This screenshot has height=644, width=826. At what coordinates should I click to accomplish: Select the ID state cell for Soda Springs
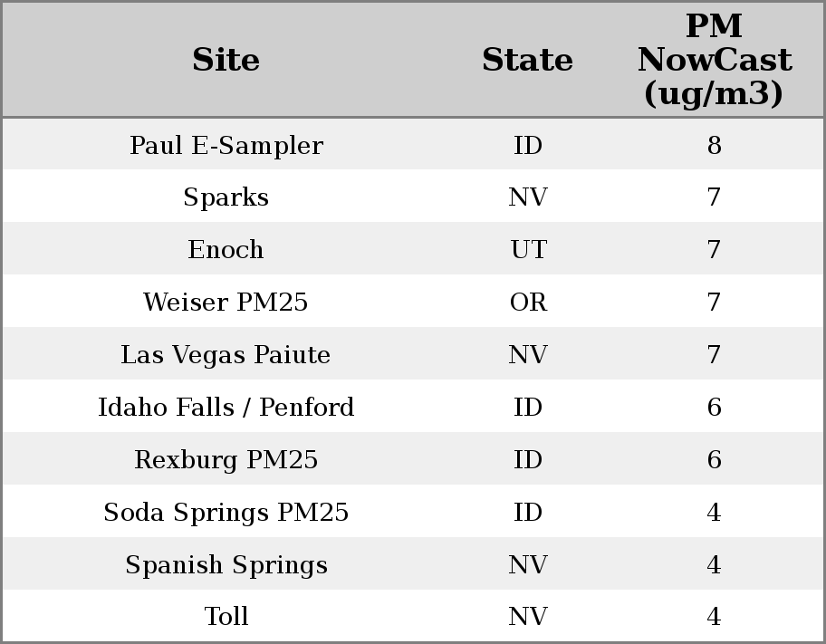(528, 513)
